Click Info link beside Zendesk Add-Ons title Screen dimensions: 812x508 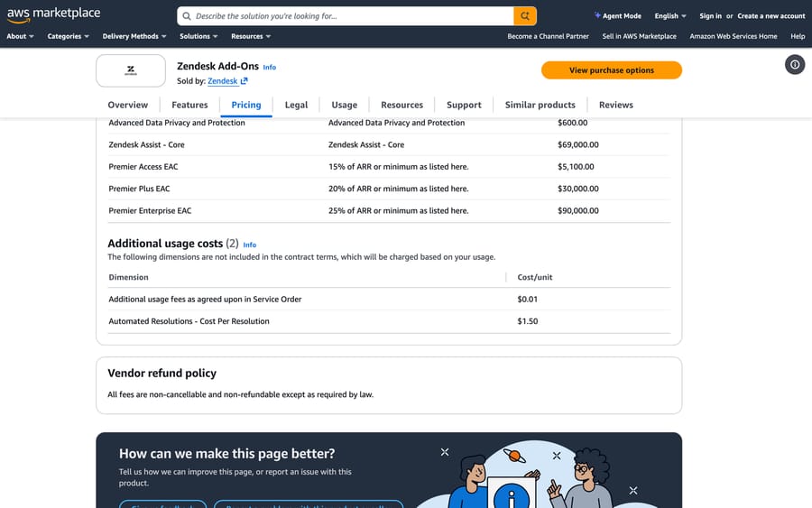tap(269, 68)
